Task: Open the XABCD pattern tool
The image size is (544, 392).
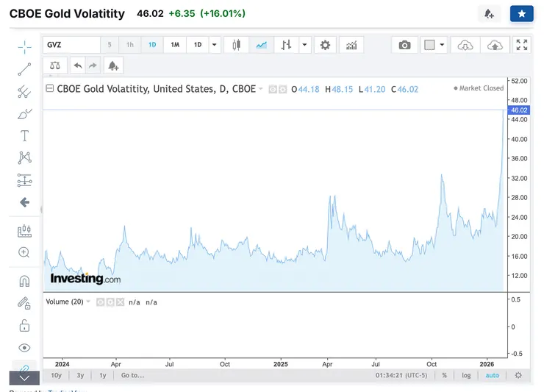Action: coord(25,157)
